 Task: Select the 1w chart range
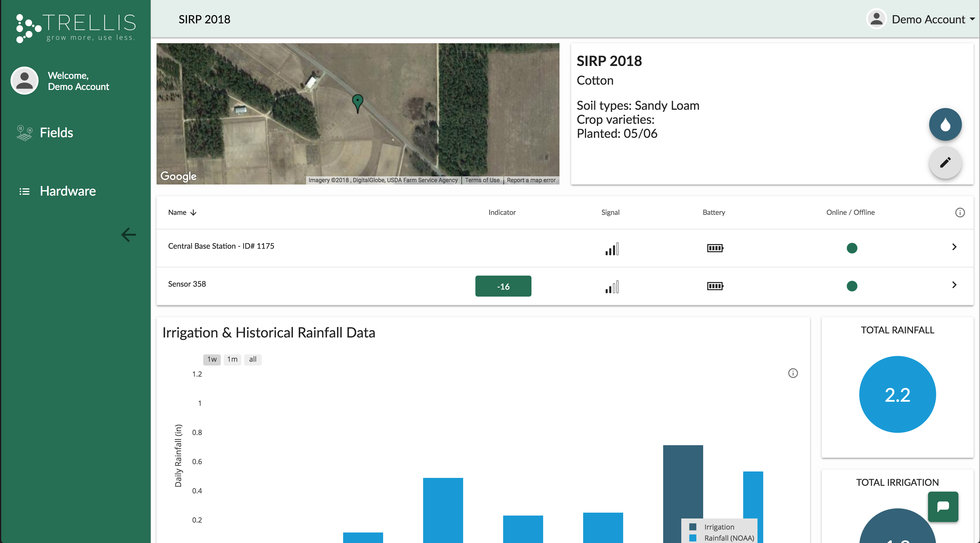[212, 359]
